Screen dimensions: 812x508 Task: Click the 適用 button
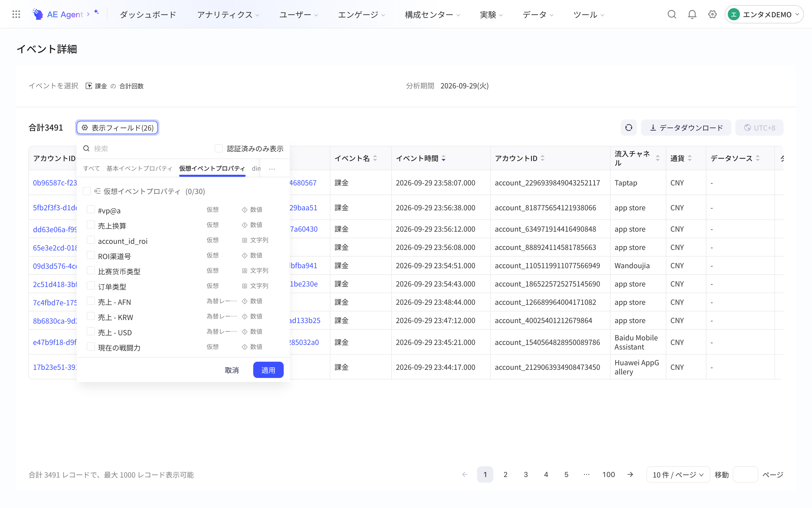coord(268,370)
